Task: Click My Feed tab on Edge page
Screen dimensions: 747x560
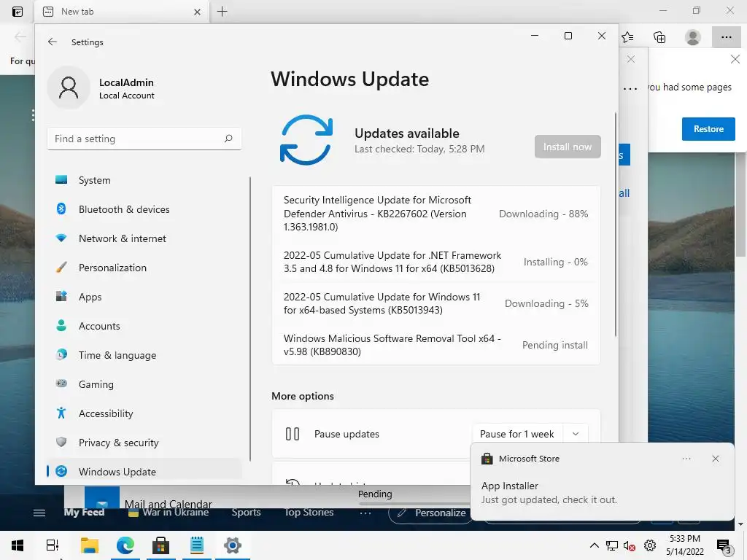Action: (x=84, y=513)
